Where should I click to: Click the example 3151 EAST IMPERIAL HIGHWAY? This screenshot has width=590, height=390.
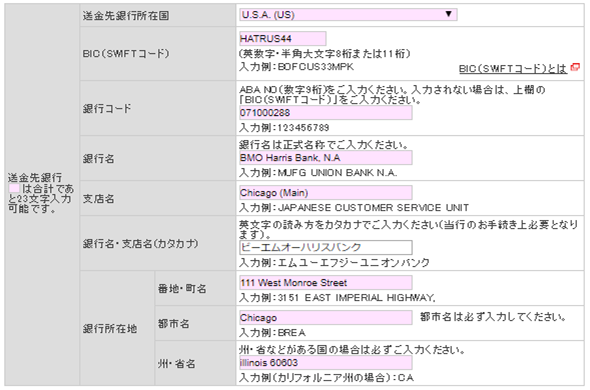pyautogui.click(x=356, y=298)
